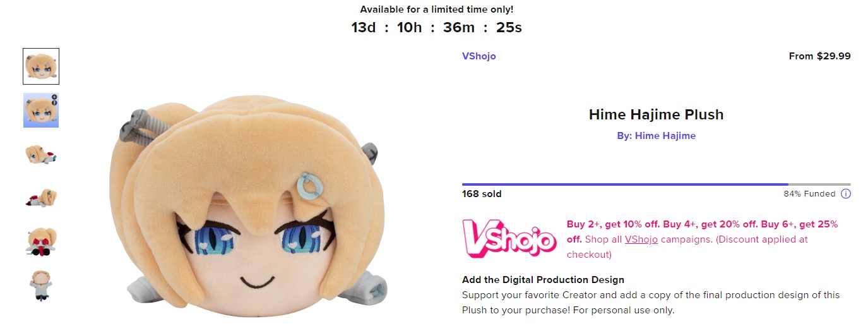The width and height of the screenshot is (868, 326).
Task: Show the fourth thumbnail of plush lying down
Action: click(41, 198)
